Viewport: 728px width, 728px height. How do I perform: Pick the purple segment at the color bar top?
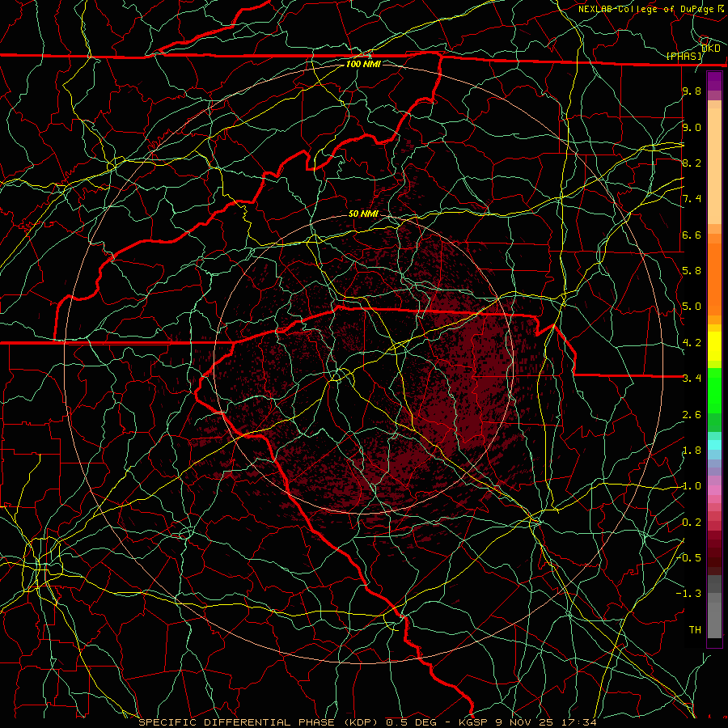[714, 81]
